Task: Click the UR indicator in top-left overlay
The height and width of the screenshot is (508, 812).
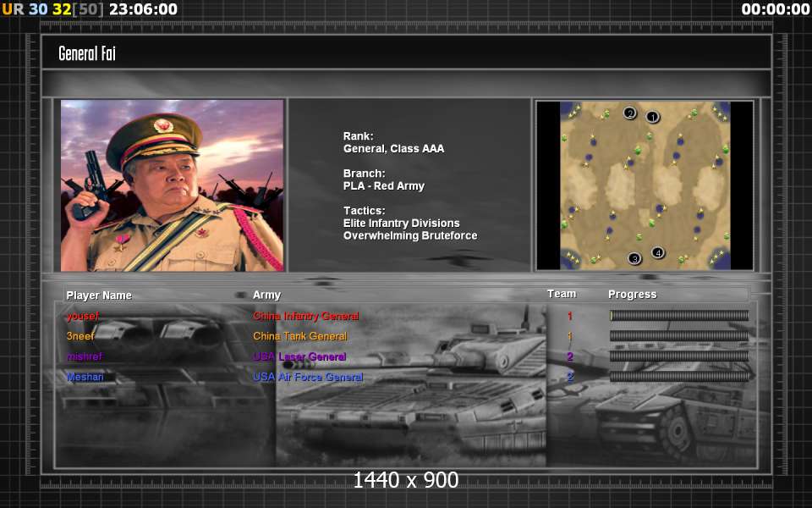Action: click(12, 9)
